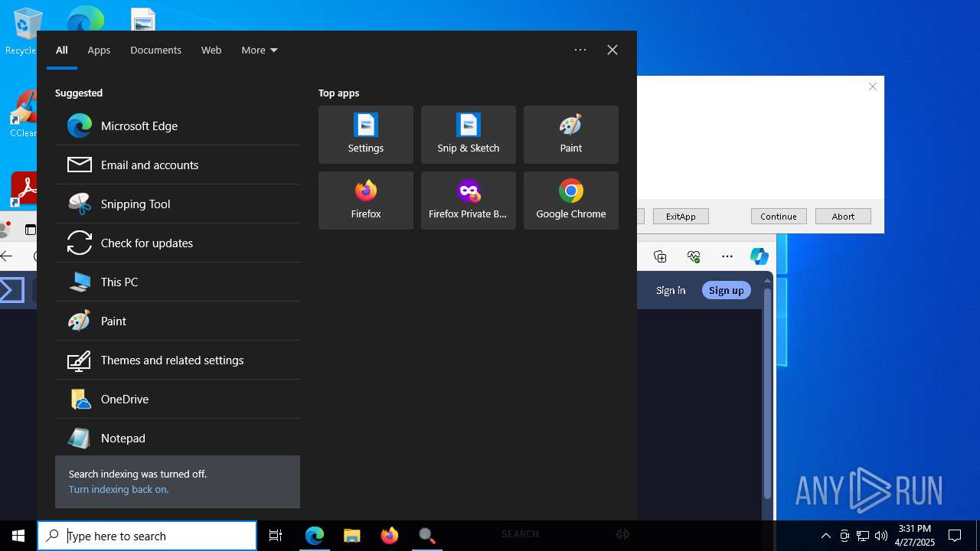The width and height of the screenshot is (980, 551).
Task: Open Copilot in Edge toolbar
Action: point(759,256)
